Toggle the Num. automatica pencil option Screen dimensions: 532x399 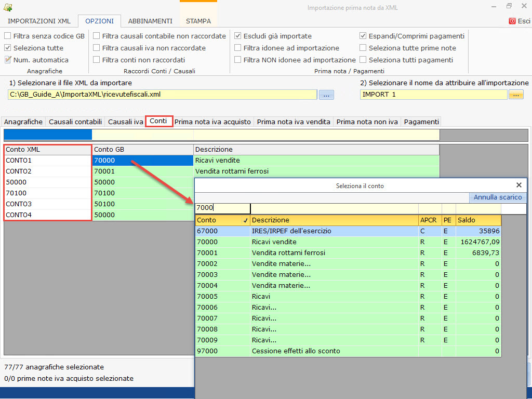click(8, 60)
